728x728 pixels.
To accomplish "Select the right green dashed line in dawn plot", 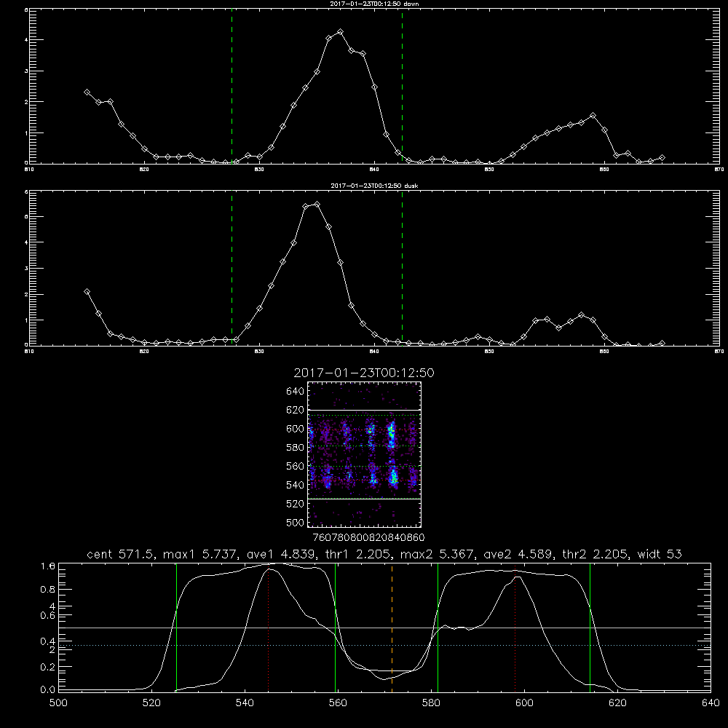I will pyautogui.click(x=402, y=86).
